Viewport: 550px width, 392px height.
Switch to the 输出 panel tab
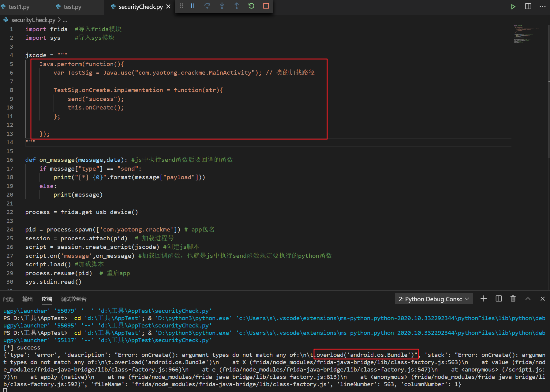(x=27, y=299)
